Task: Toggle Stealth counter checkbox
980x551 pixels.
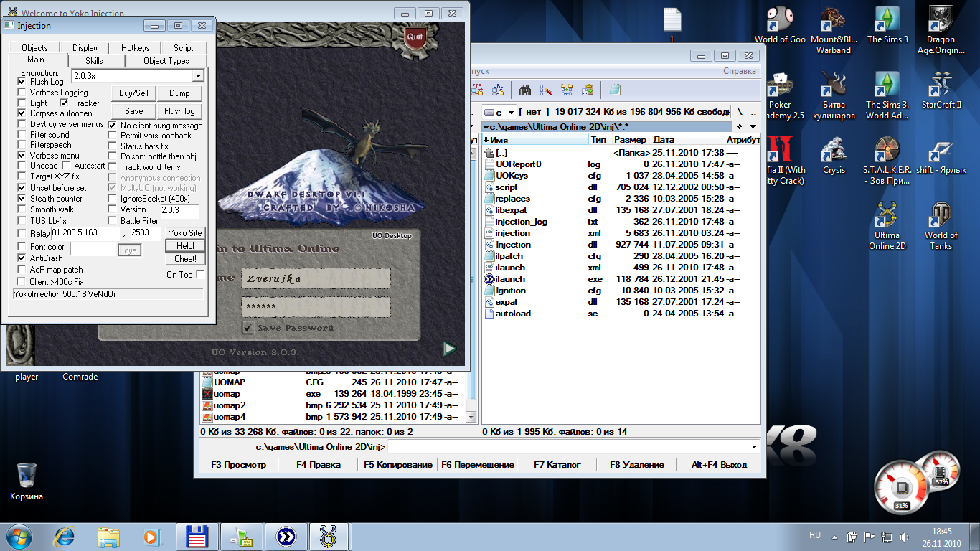Action: [x=22, y=198]
